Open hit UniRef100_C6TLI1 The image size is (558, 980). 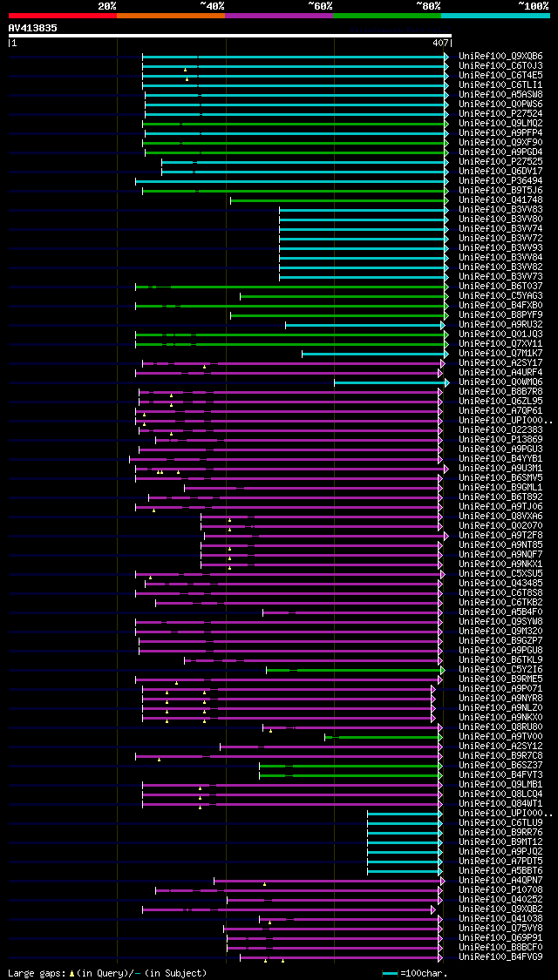coord(500,85)
